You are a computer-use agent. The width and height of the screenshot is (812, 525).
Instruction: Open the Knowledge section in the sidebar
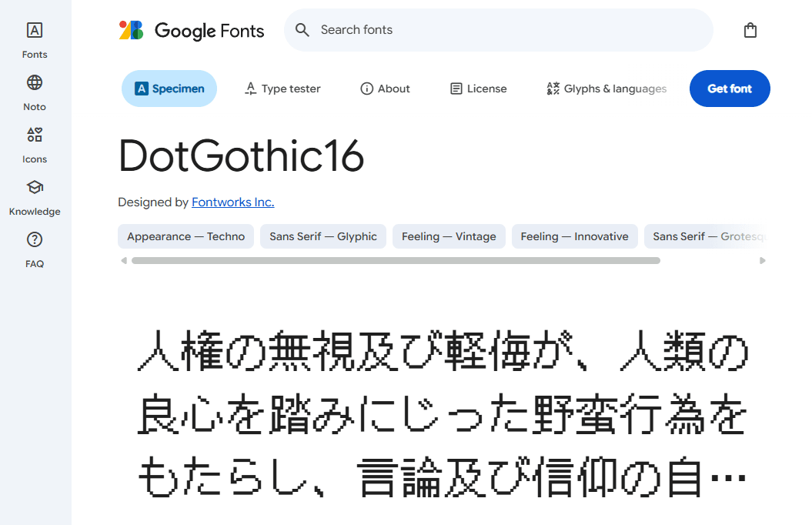click(34, 196)
